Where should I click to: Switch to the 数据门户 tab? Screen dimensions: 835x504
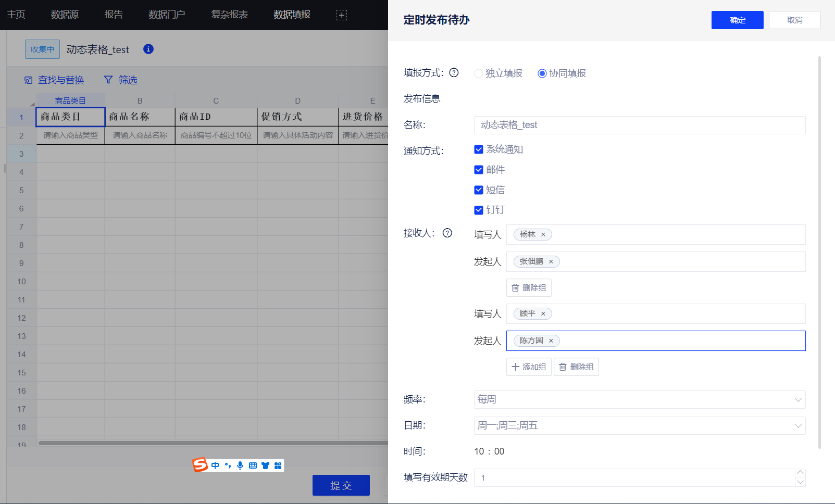[167, 15]
